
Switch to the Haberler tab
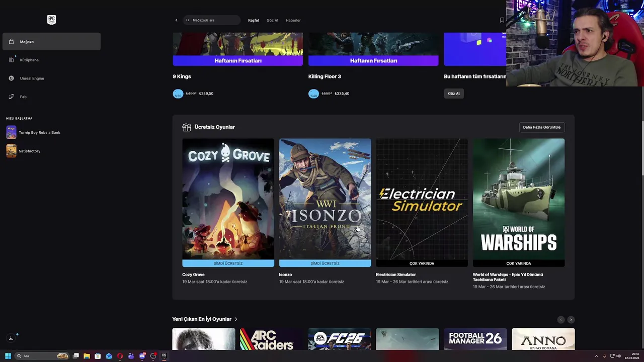(293, 21)
